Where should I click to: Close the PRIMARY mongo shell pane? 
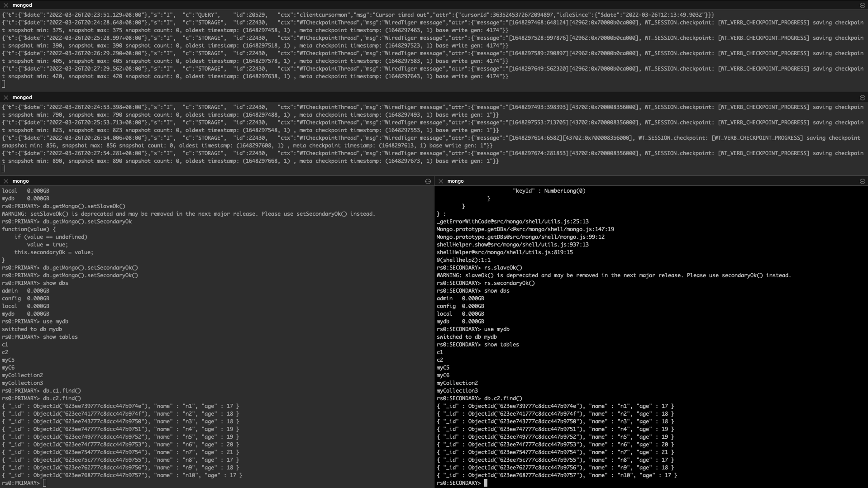point(6,181)
